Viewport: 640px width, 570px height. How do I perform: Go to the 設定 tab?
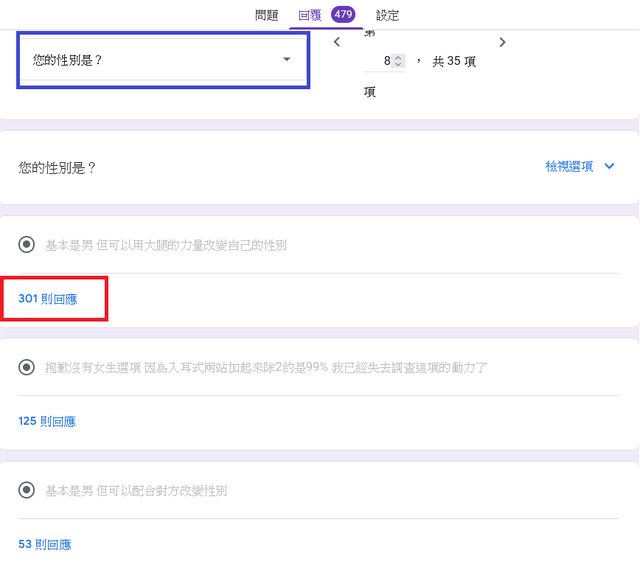pyautogui.click(x=388, y=15)
